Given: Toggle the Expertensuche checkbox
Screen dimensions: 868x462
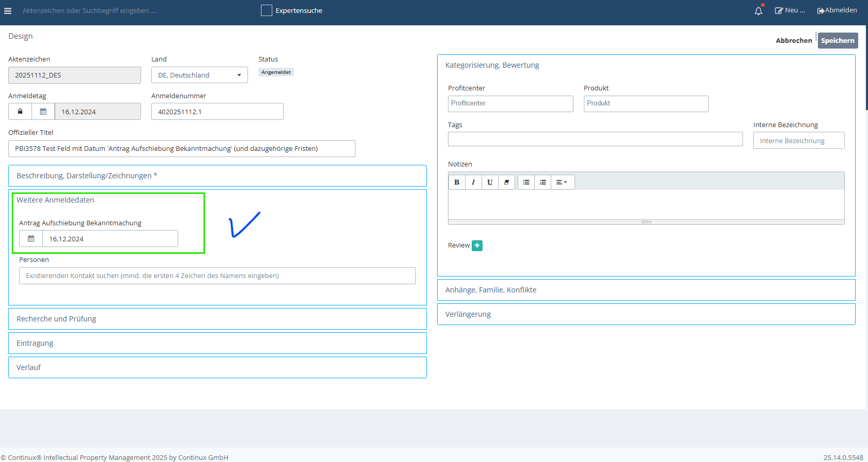Looking at the screenshot, I should 267,10.
